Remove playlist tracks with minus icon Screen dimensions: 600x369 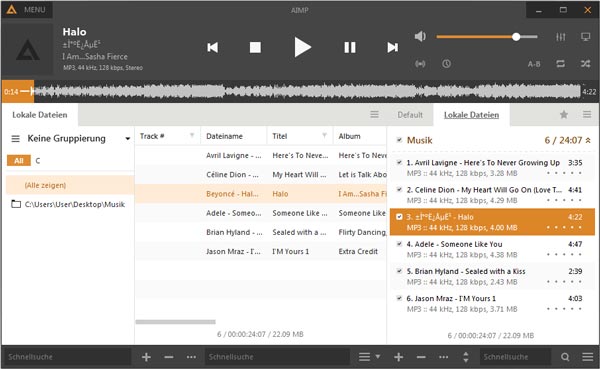tap(421, 357)
